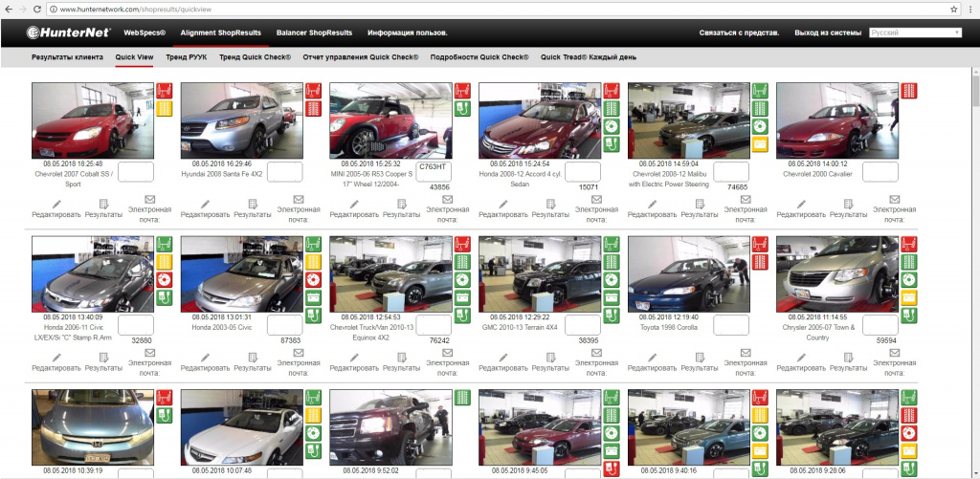The width and height of the screenshot is (980, 479).
Task: Click the red alignment icon beside the MINI Cooper
Action: pyautogui.click(x=462, y=91)
